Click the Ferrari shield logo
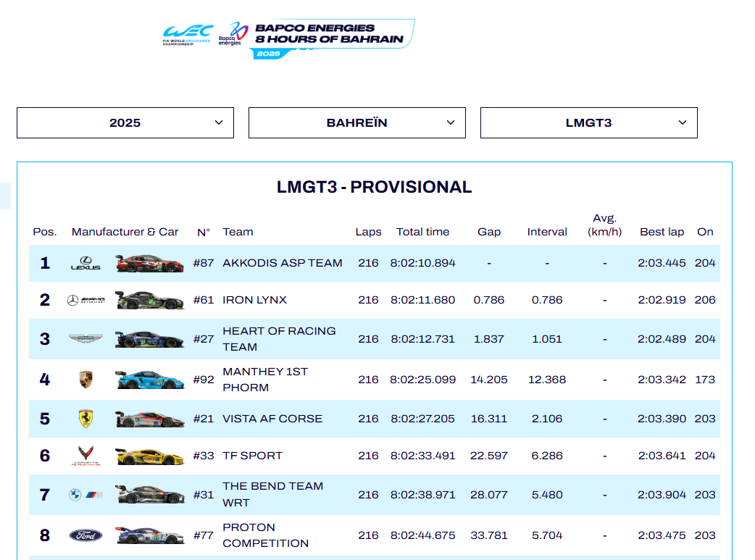 point(85,419)
